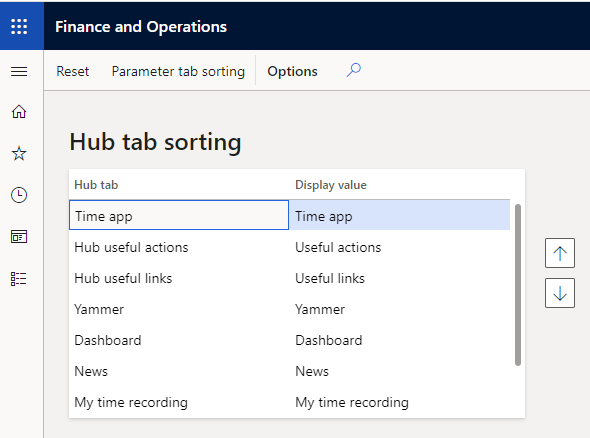Image resolution: width=590 pixels, height=438 pixels.
Task: Click the grid's vertical scrollbar
Action: pyautogui.click(x=518, y=285)
